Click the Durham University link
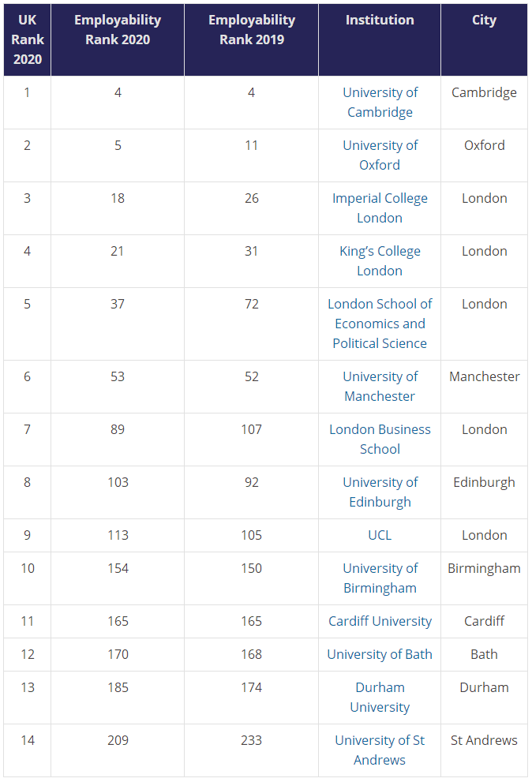The height and width of the screenshot is (782, 532). [380, 698]
